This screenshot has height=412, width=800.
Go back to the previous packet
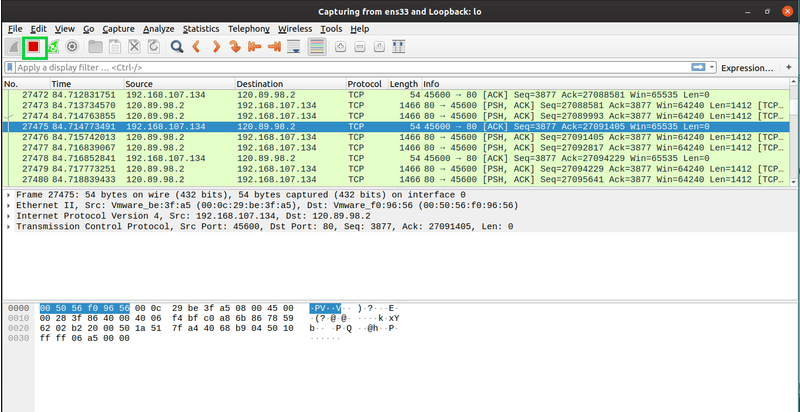pyautogui.click(x=196, y=46)
